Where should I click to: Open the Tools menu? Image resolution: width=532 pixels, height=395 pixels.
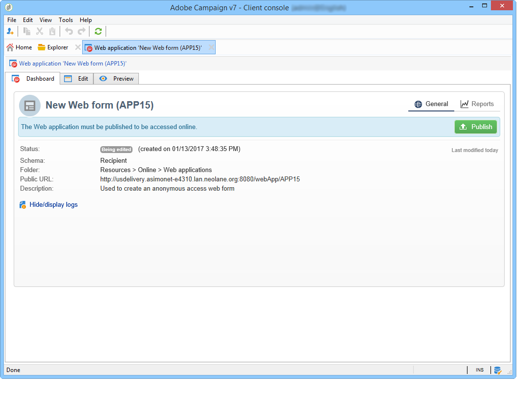[66, 20]
